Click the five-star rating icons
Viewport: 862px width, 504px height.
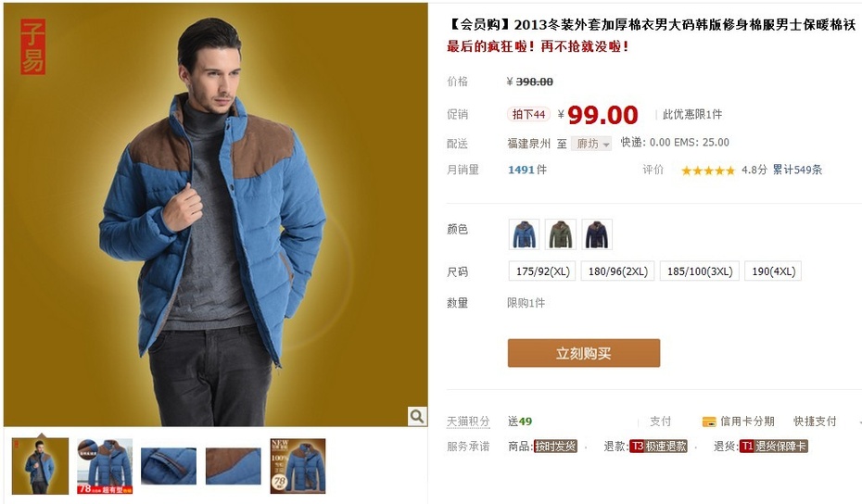pyautogui.click(x=707, y=170)
